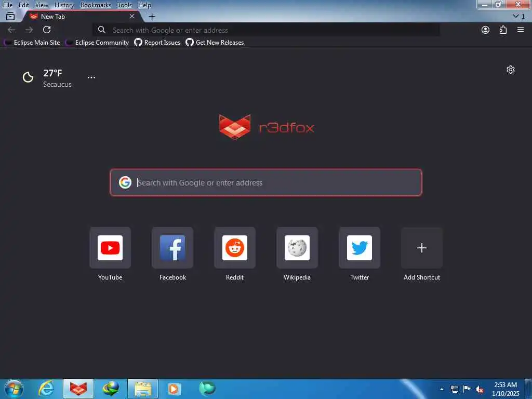Click the muted volume tray icon
532x399 pixels.
[480, 390]
